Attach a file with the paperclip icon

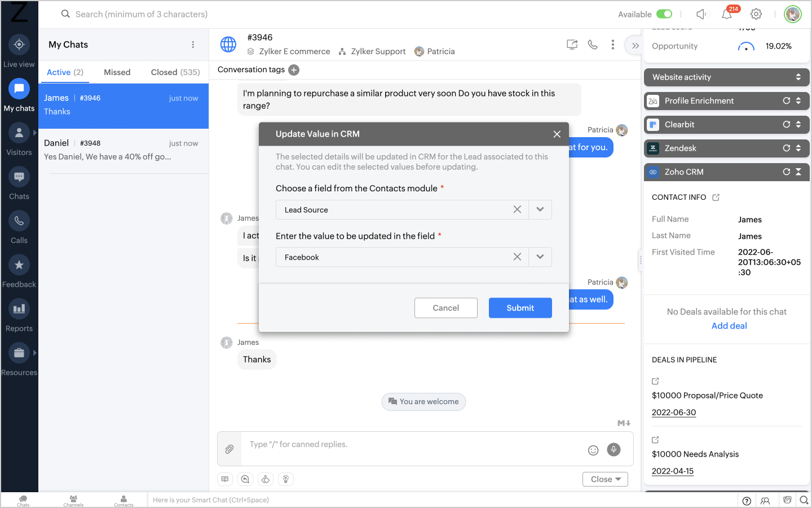point(230,449)
